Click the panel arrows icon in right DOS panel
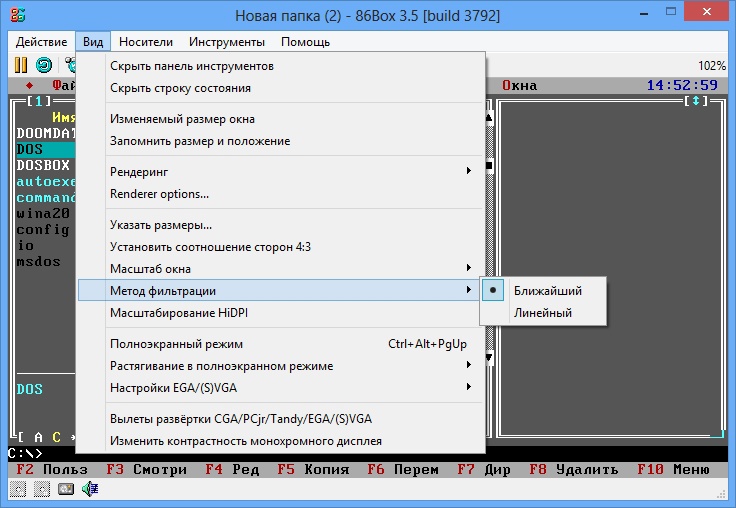 pyautogui.click(x=696, y=100)
